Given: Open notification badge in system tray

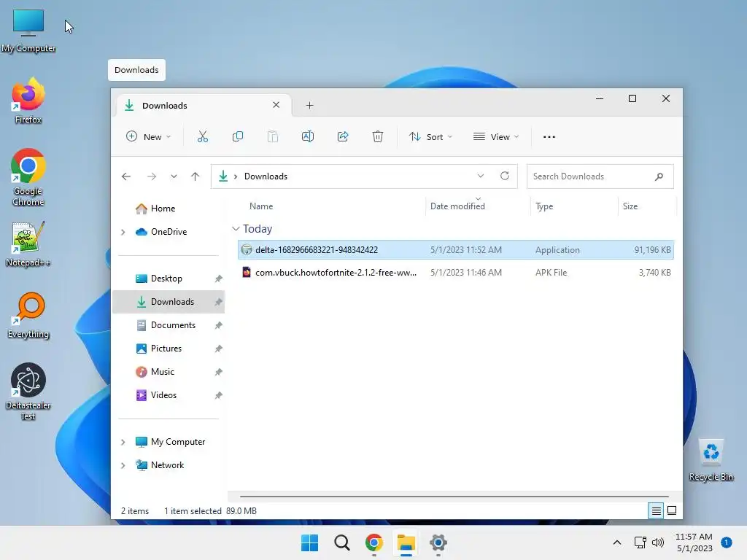Looking at the screenshot, I should tap(727, 542).
